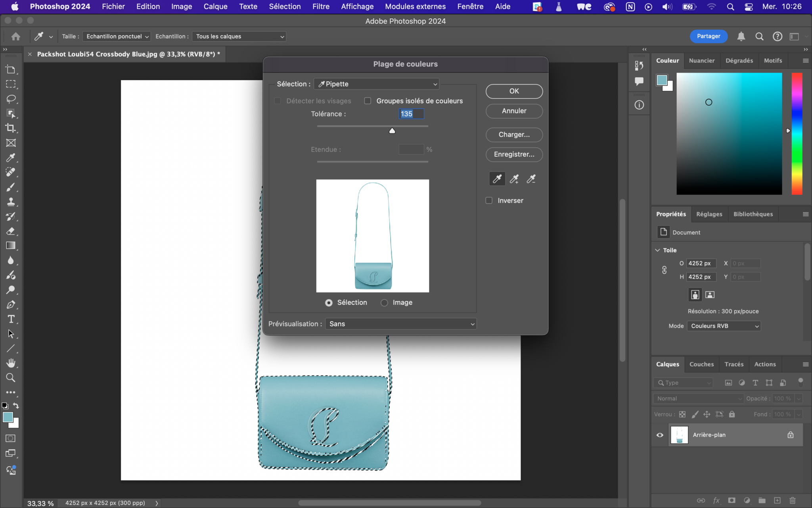812x508 pixels.
Task: Swap foreground and background colors
Action: click(x=16, y=406)
